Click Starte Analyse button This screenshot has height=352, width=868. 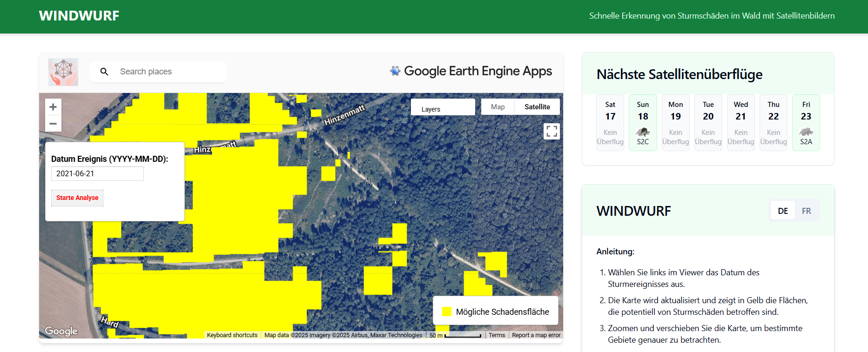tap(77, 198)
